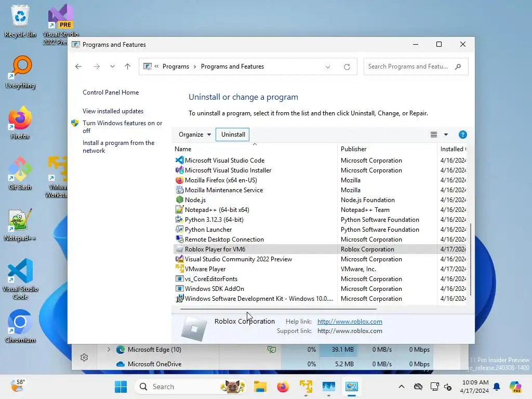Open the Organize dropdown menu
This screenshot has width=532, height=399.
click(195, 135)
